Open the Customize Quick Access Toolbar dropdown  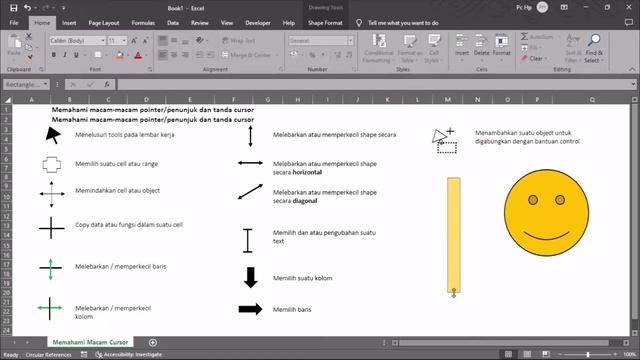[x=64, y=8]
